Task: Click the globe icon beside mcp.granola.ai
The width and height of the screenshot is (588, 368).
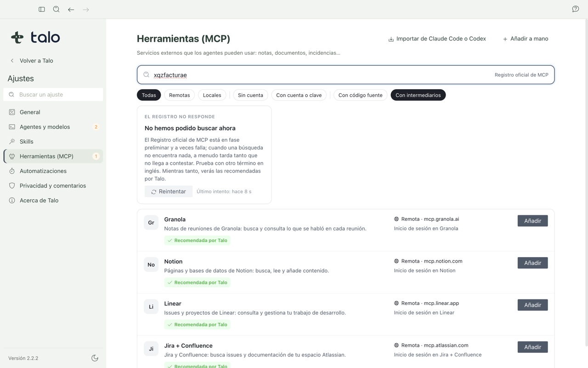Action: pyautogui.click(x=396, y=219)
